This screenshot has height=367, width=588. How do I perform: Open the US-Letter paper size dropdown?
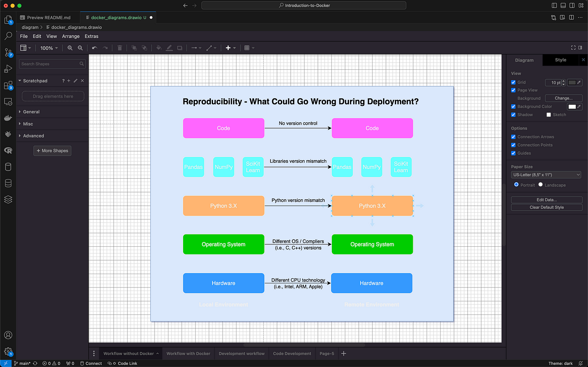[x=546, y=175]
